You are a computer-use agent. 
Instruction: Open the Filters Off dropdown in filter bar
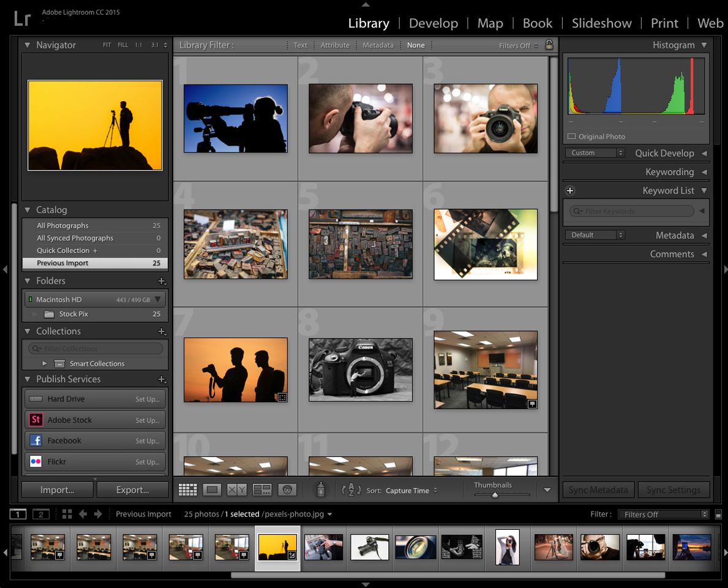pos(518,45)
